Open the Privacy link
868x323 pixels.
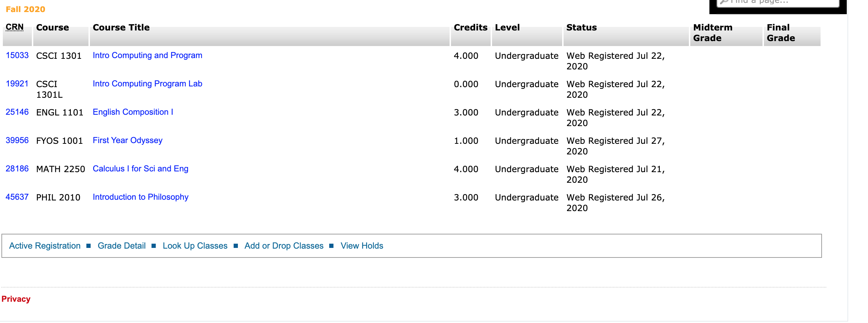[x=16, y=299]
